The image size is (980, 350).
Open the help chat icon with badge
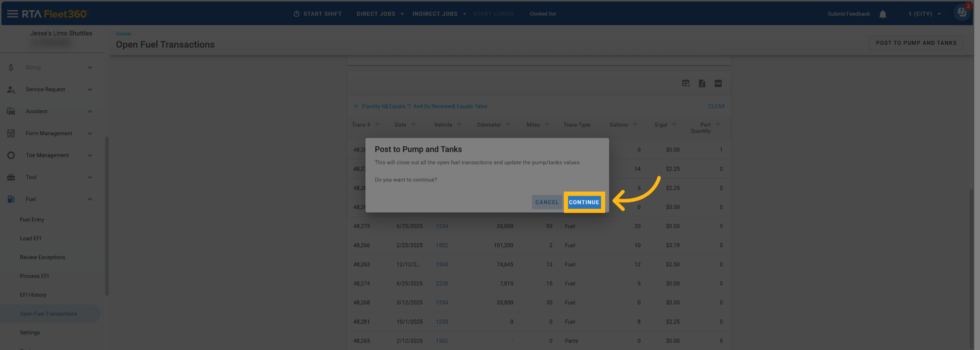pos(962,12)
